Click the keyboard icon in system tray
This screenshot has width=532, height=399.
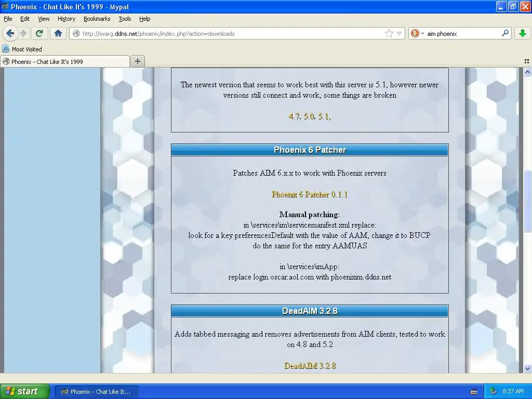tap(474, 392)
